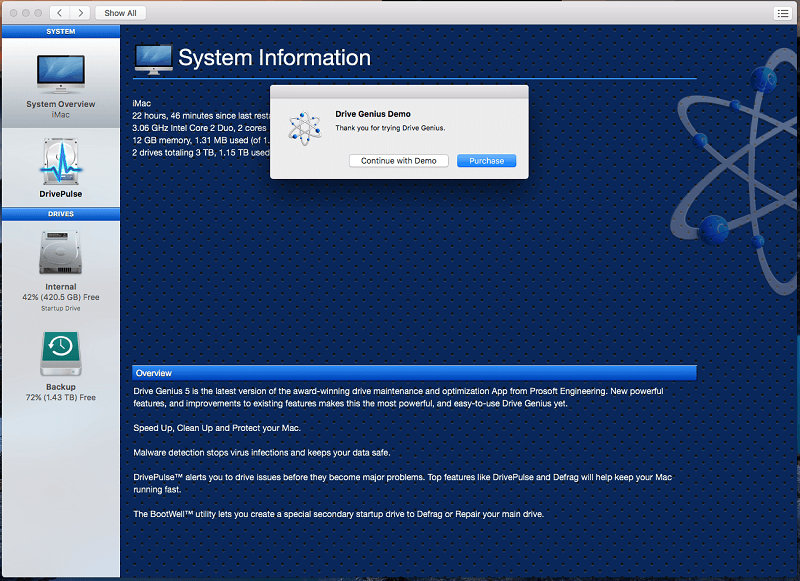Click the Overview section bar

coord(414,373)
